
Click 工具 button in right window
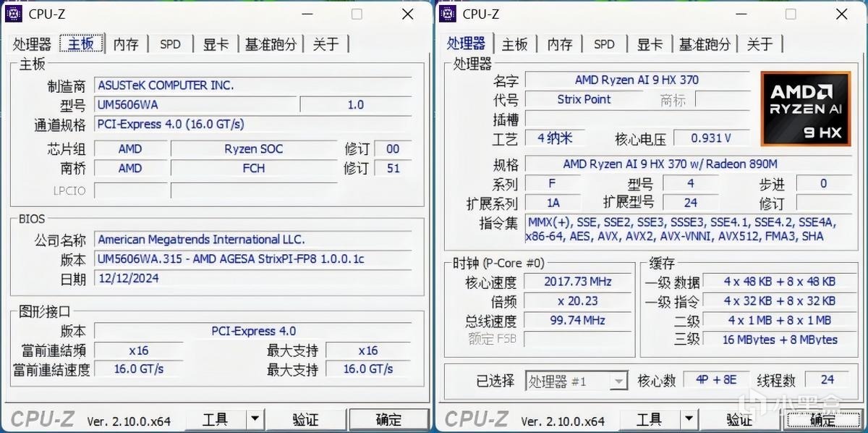(650, 419)
